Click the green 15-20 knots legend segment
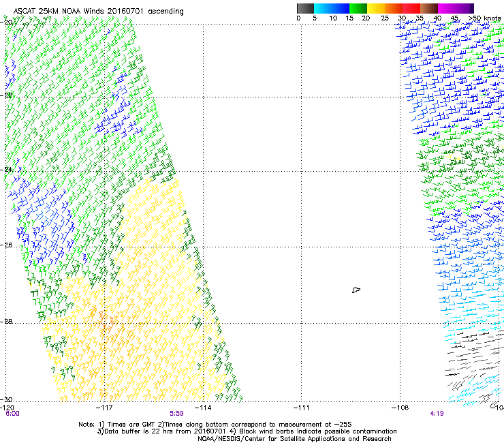 [x=358, y=8]
